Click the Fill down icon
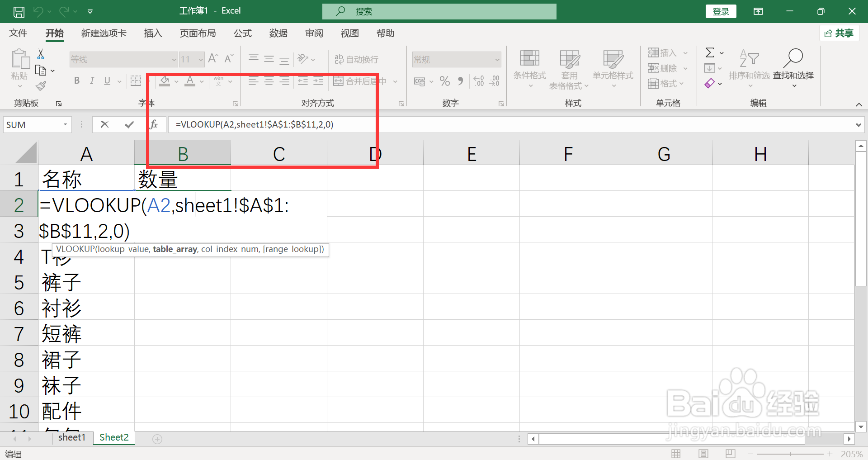The width and height of the screenshot is (868, 460). pos(710,68)
